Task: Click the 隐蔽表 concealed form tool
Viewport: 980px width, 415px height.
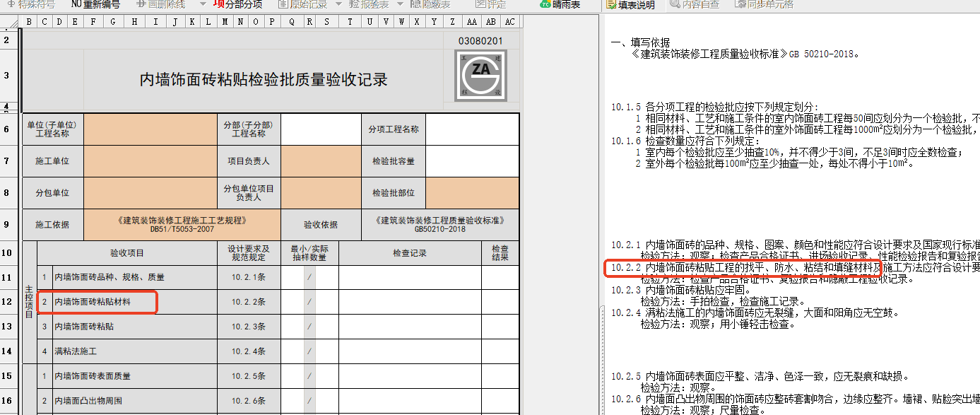Action: pos(430,4)
